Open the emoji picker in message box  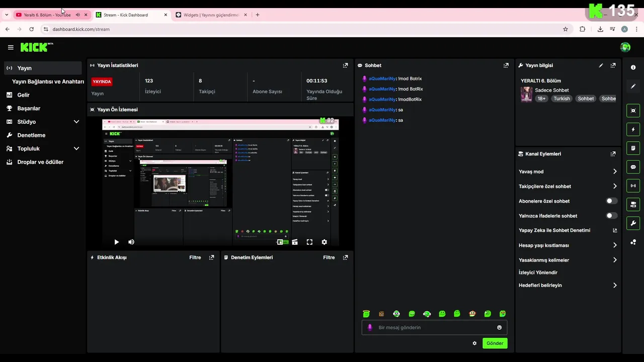point(500,327)
